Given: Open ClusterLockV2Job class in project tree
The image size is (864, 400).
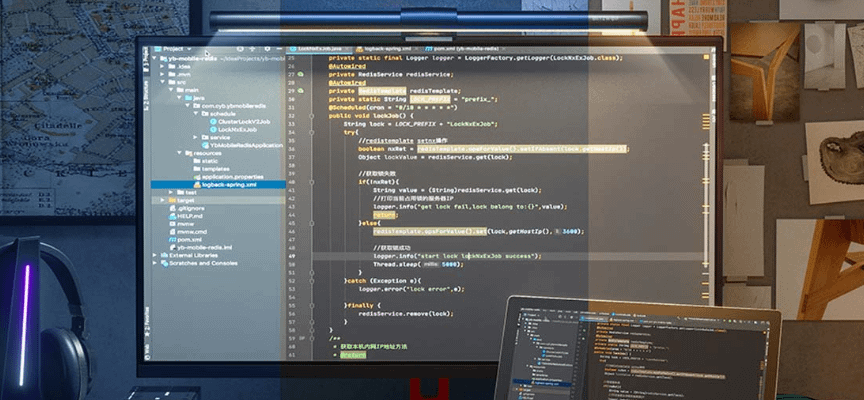Looking at the screenshot, I should point(242,121).
